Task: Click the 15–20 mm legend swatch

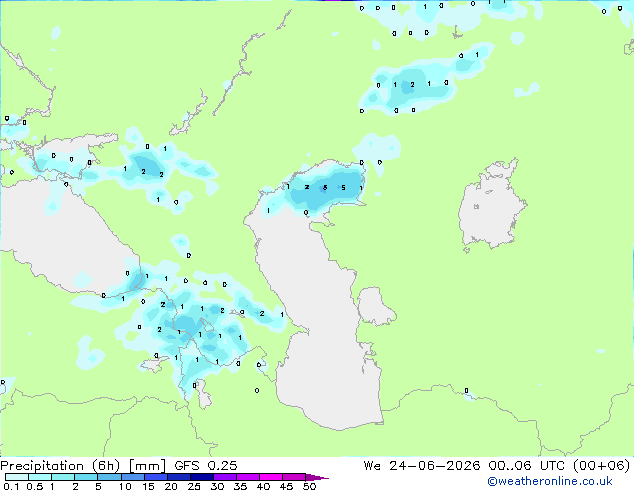Action: [155, 477]
